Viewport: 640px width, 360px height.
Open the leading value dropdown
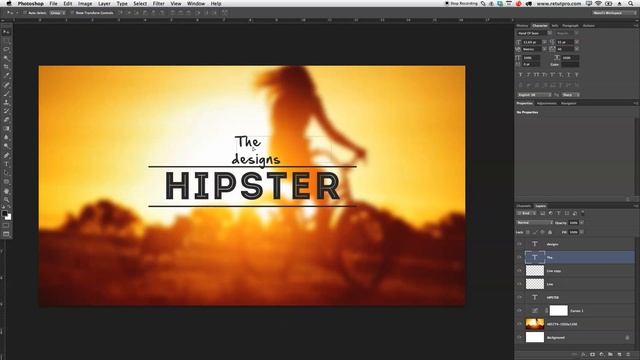point(577,42)
